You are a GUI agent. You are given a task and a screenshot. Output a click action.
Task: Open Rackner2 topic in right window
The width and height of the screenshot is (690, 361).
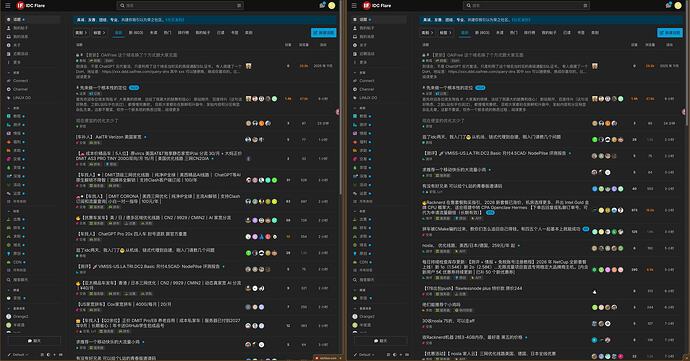[505, 208]
